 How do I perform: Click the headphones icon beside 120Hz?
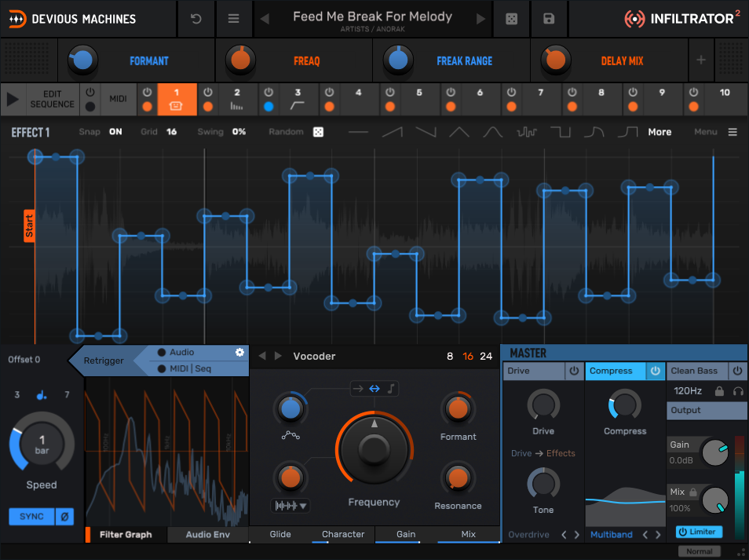point(738,390)
